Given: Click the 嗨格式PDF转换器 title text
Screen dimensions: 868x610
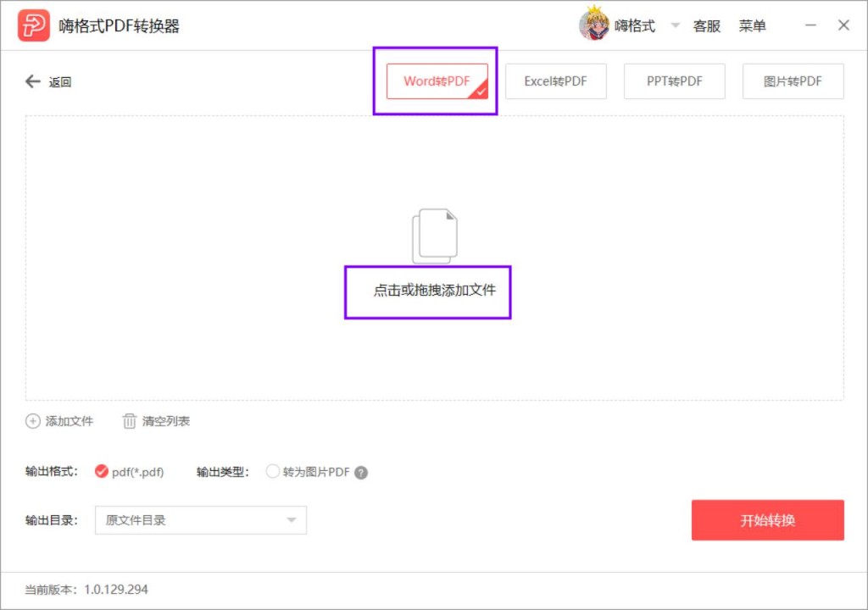Looking at the screenshot, I should point(119,26).
